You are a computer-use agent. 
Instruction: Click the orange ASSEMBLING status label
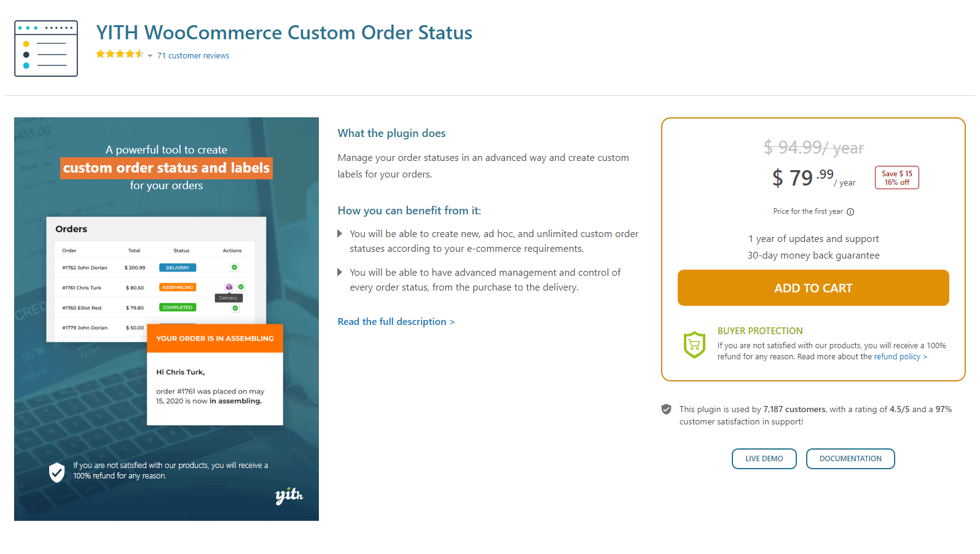[x=178, y=287]
